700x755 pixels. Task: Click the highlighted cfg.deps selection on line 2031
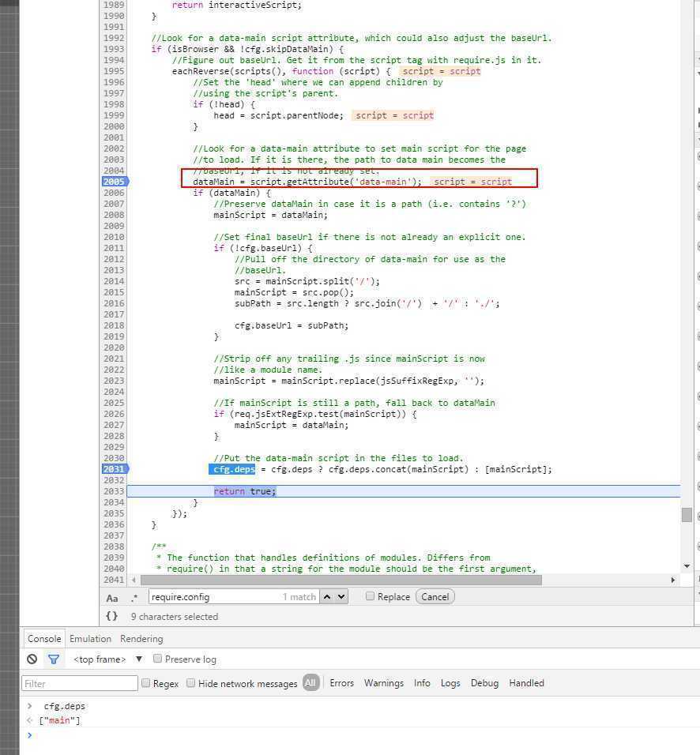click(231, 469)
